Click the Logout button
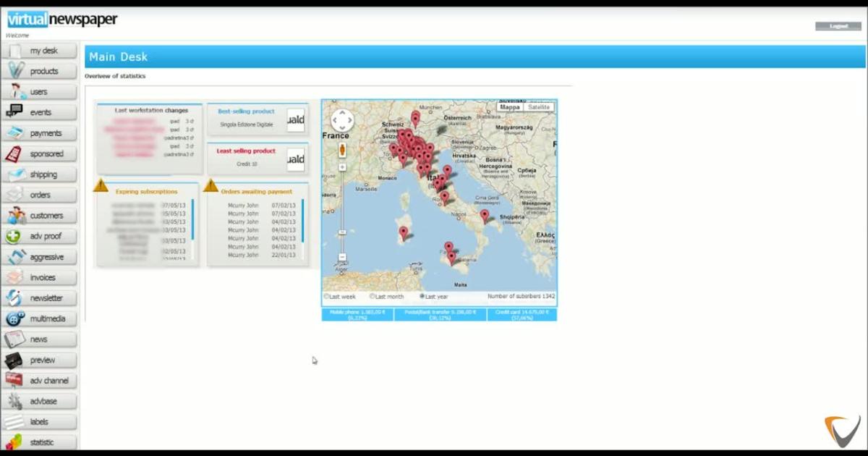The image size is (868, 456). pos(838,26)
